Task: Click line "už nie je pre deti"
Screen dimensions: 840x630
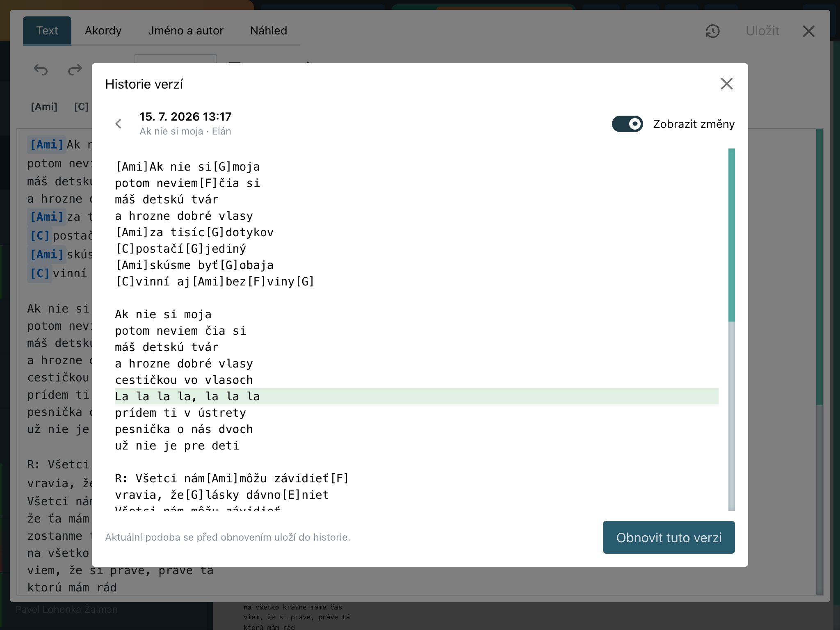Action: [177, 445]
